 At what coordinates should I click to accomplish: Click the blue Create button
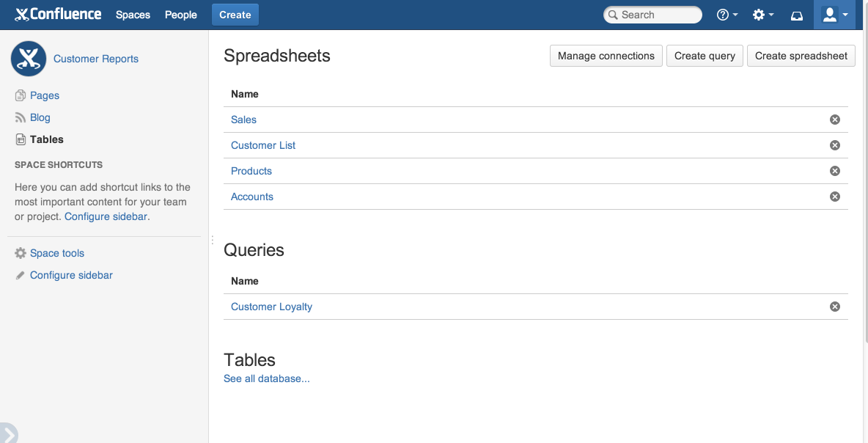(235, 15)
